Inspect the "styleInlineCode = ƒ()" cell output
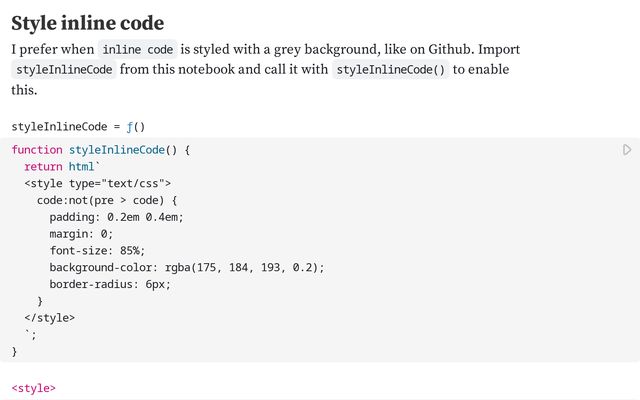The height and width of the screenshot is (400, 640). pyautogui.click(x=78, y=127)
